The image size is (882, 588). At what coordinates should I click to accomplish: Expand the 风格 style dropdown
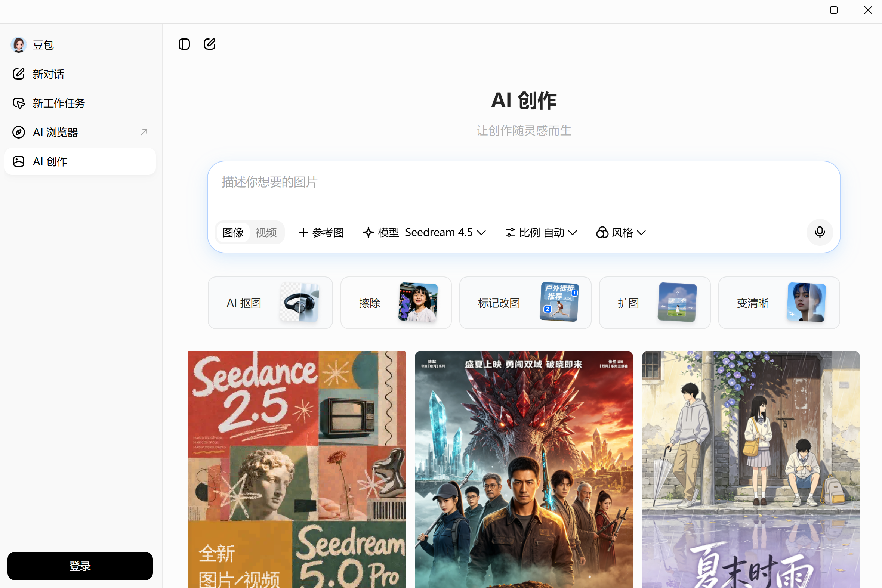tap(621, 232)
